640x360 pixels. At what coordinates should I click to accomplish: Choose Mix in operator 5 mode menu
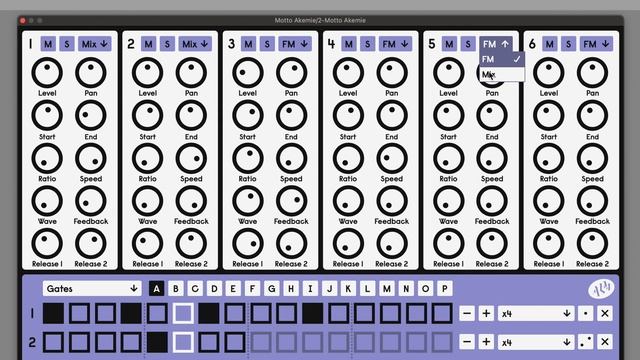[502, 75]
